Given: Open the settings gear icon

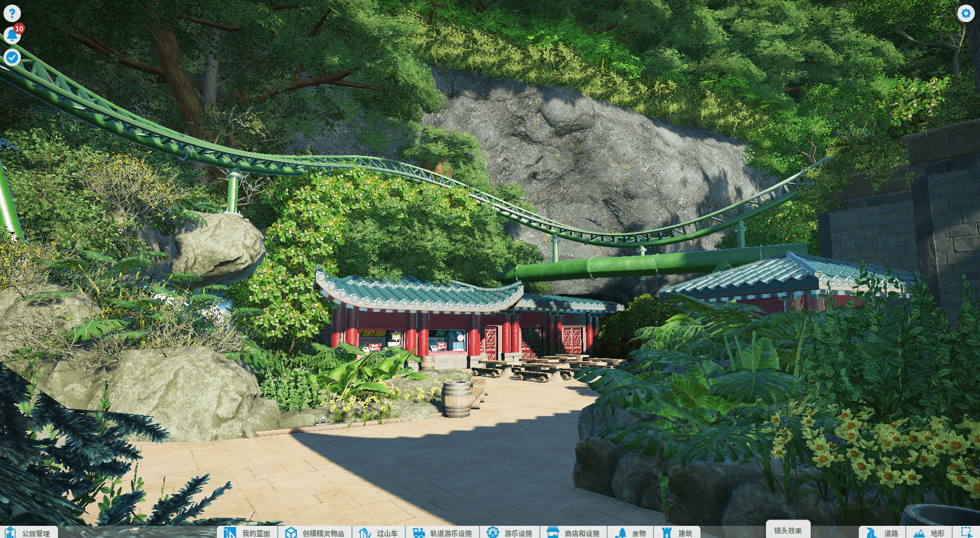Looking at the screenshot, I should [x=966, y=13].
